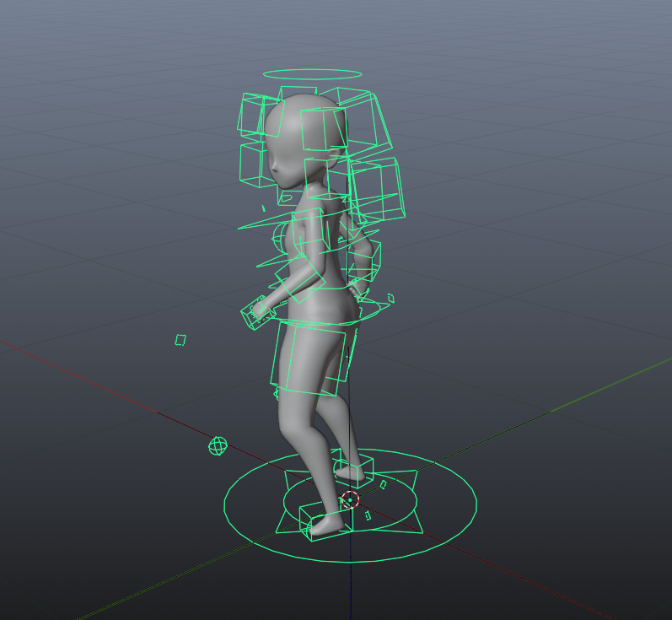Select the hair box control in front of face
Screen dimensions: 672x620
tap(253, 162)
